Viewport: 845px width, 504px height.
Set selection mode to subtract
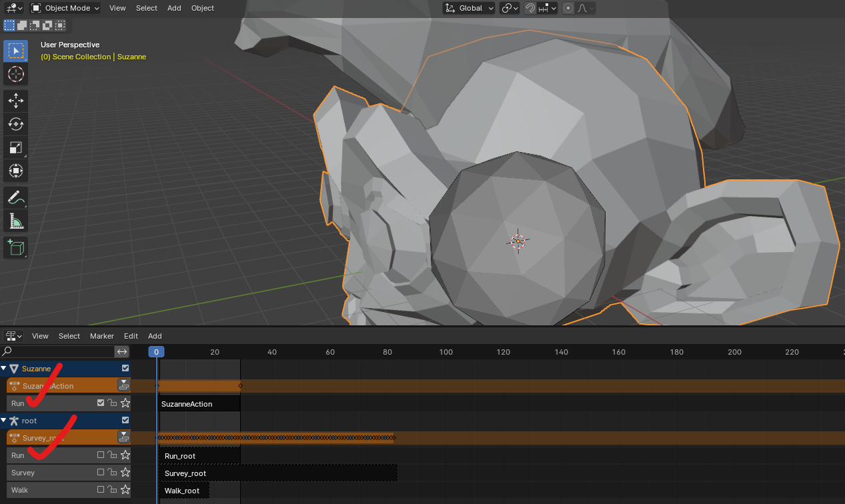coord(35,25)
